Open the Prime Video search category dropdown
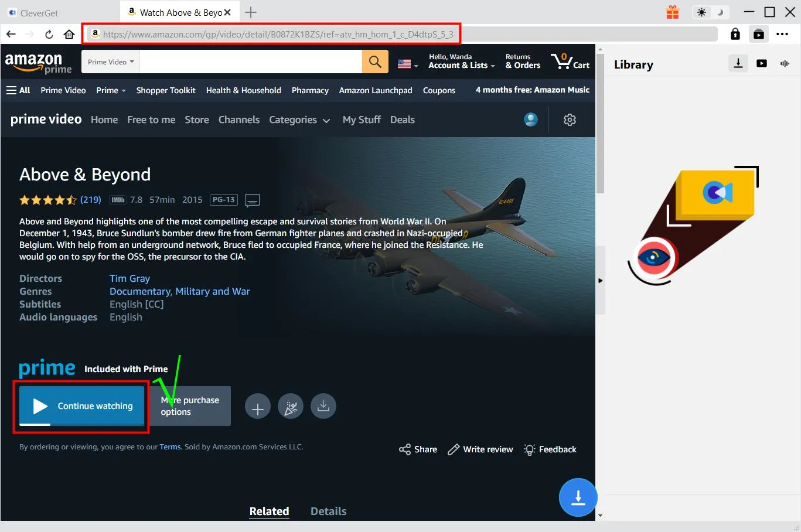Image resolution: width=801 pixels, height=532 pixels. (x=110, y=62)
